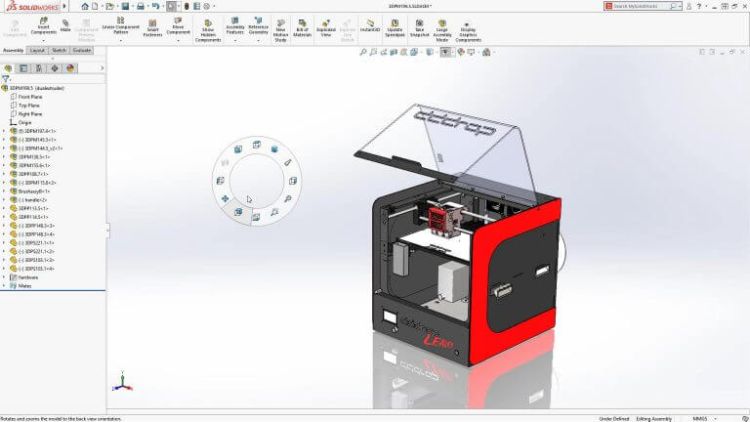Open the ConfigurationManager panel tab

[x=39, y=68]
